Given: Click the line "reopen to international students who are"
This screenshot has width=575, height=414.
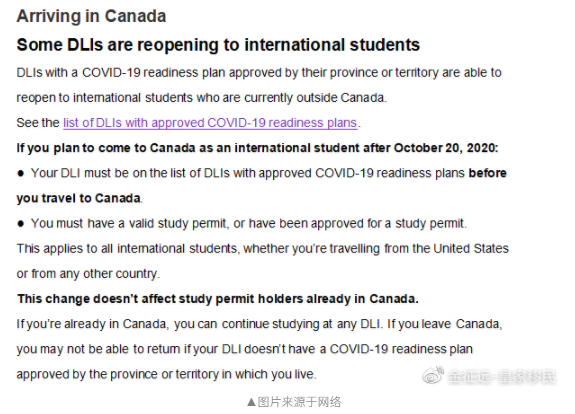Looking at the screenshot, I should point(201,98).
